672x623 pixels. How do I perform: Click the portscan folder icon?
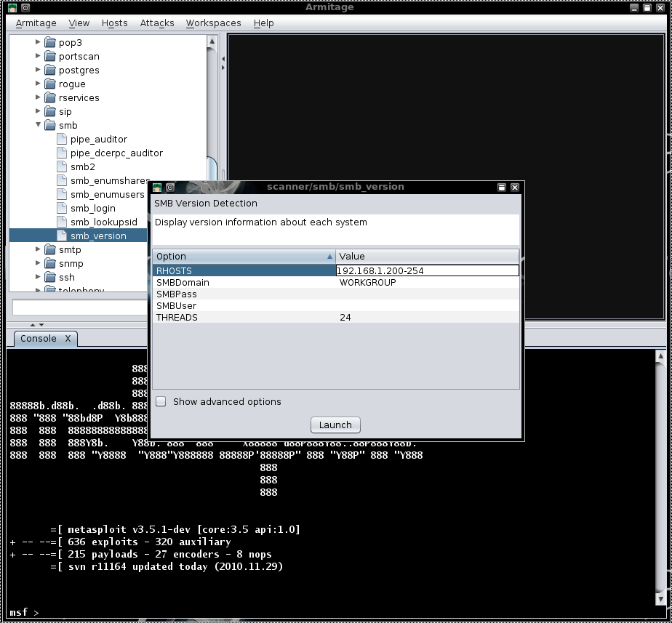point(50,56)
